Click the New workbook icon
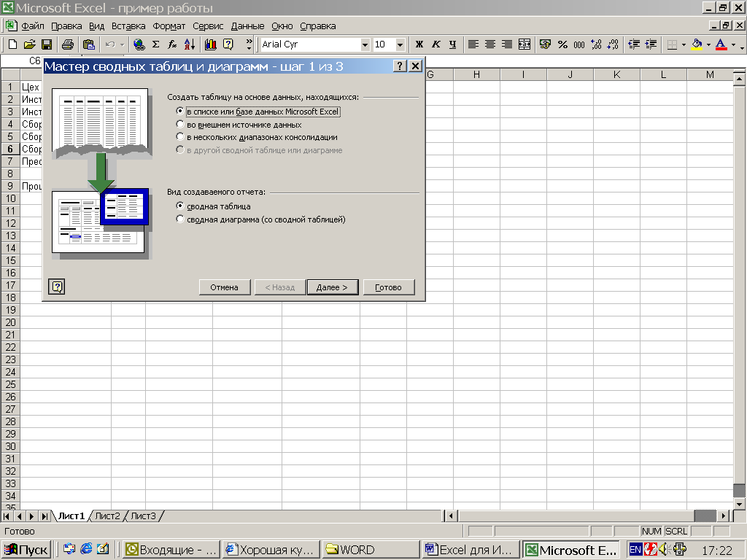 tap(13, 44)
